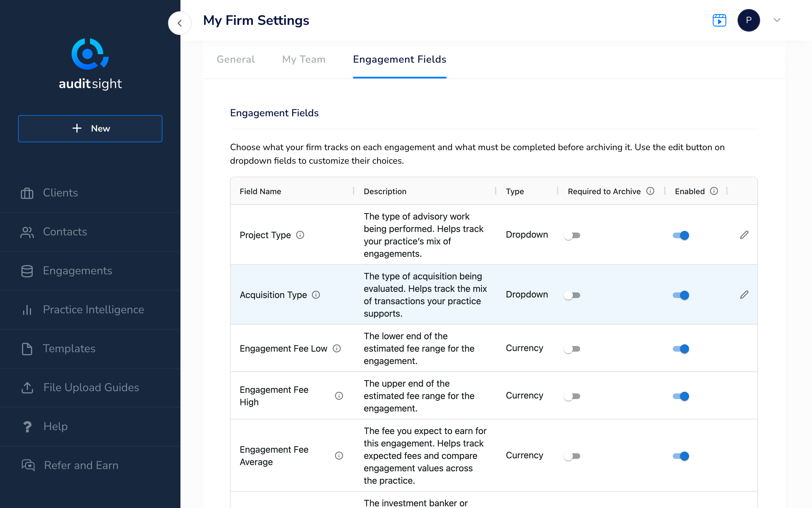
Task: Disable the Engagement Fee High field
Action: (681, 396)
